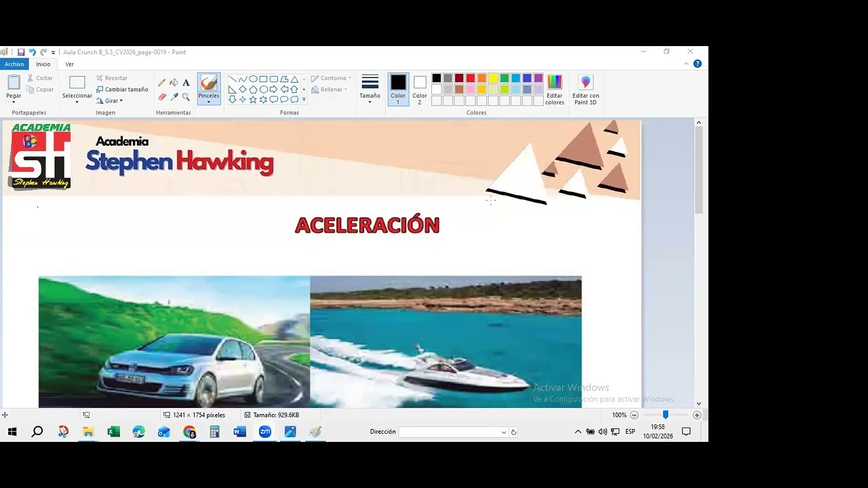Open the Dirección address bar dropdown
This screenshot has width=868, height=488.
(504, 432)
